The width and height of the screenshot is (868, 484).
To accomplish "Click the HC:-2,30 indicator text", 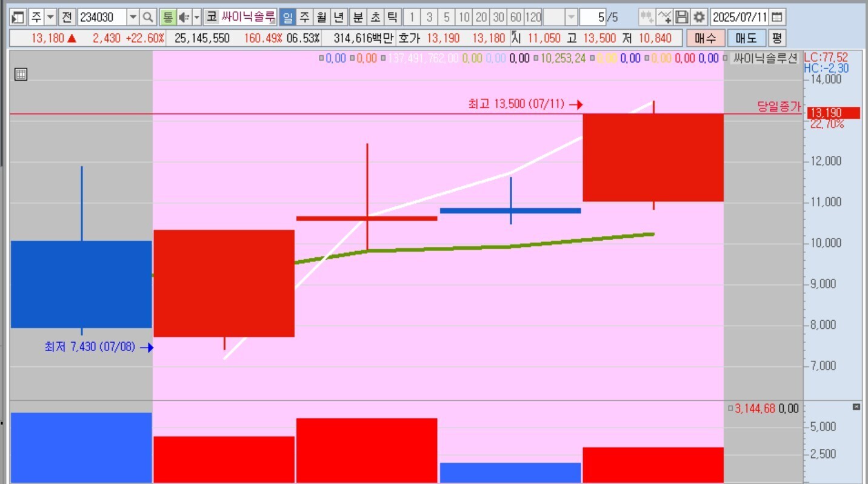I will [x=826, y=68].
